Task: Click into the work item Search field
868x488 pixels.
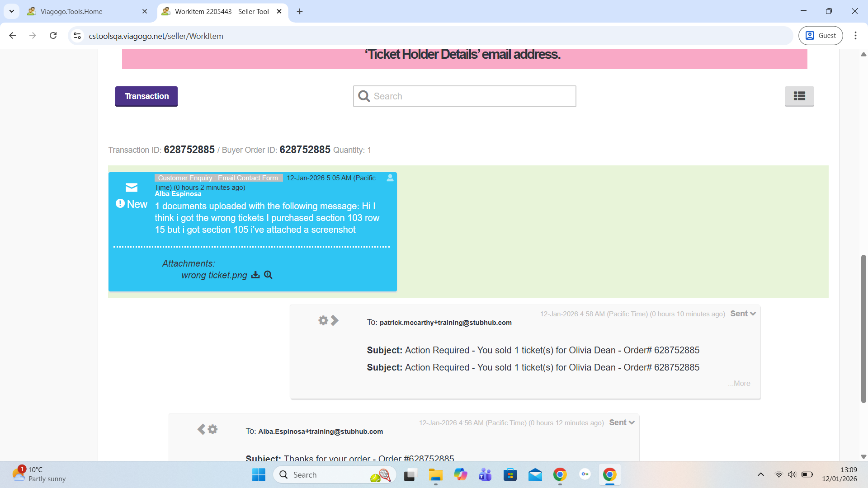Action: tap(470, 96)
